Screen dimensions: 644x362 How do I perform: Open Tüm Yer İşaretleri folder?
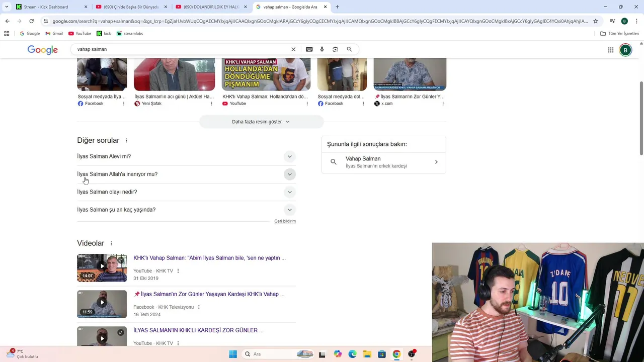click(x=619, y=34)
